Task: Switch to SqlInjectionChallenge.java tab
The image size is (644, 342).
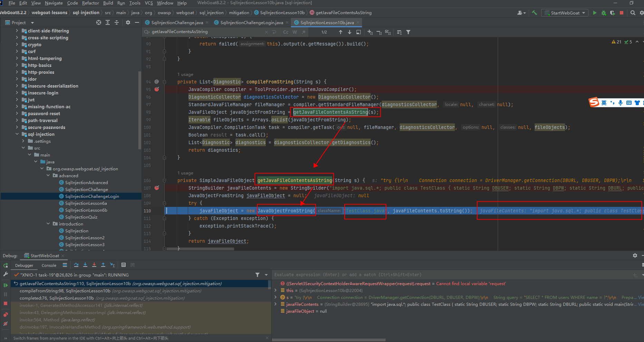Action: [x=177, y=22]
